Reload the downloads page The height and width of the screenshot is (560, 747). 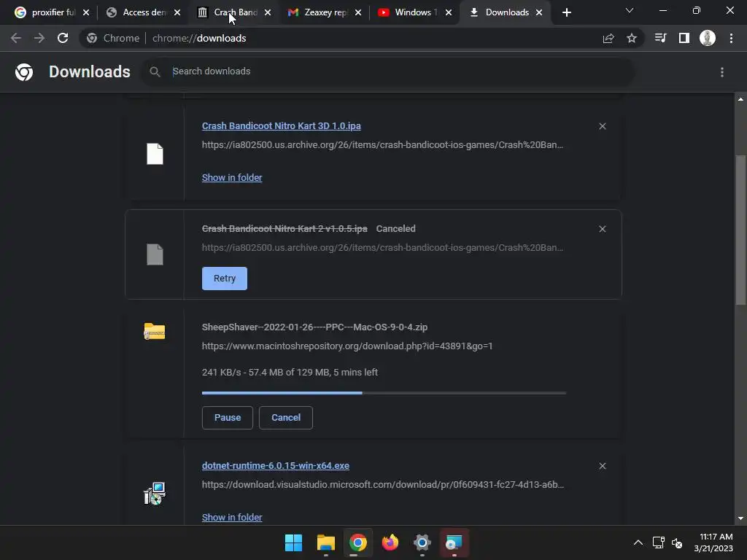click(x=63, y=38)
